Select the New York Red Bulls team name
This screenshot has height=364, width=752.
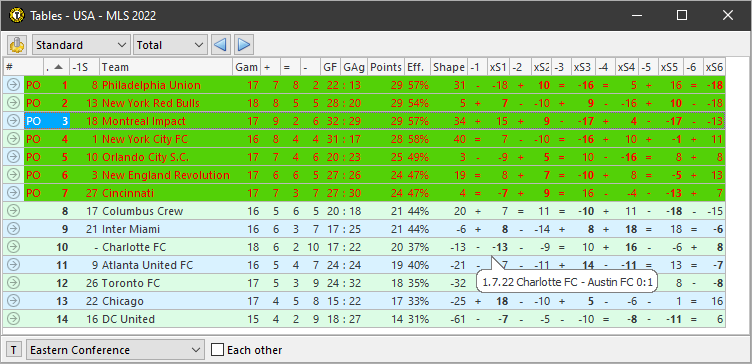(151, 103)
